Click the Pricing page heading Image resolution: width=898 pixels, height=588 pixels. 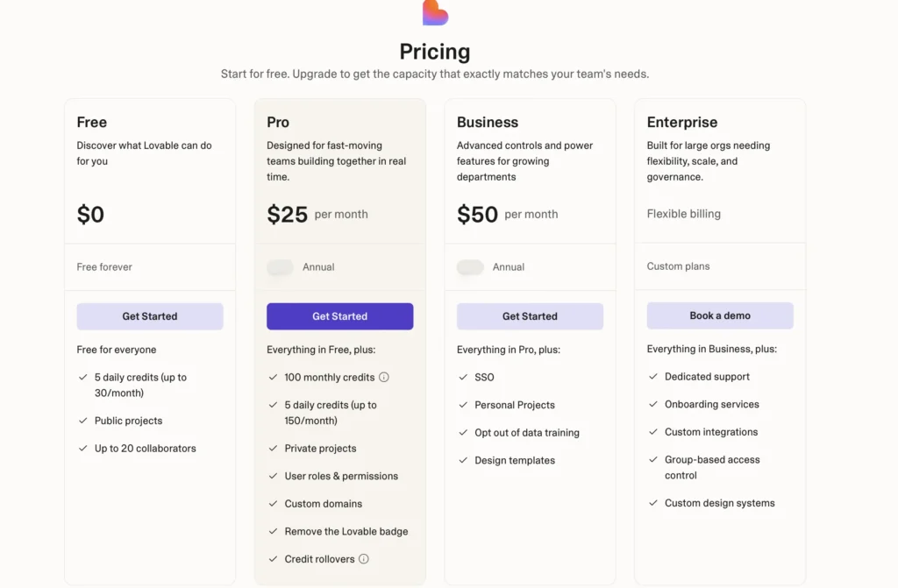(435, 52)
